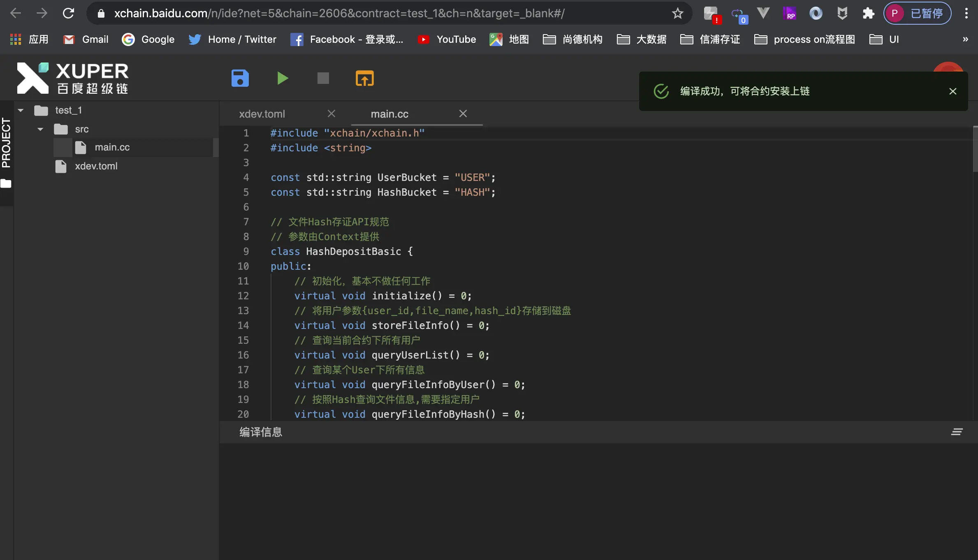Screen dimensions: 978x560
Task: Click the PROJECT vertical sidebar label
Action: 6,143
